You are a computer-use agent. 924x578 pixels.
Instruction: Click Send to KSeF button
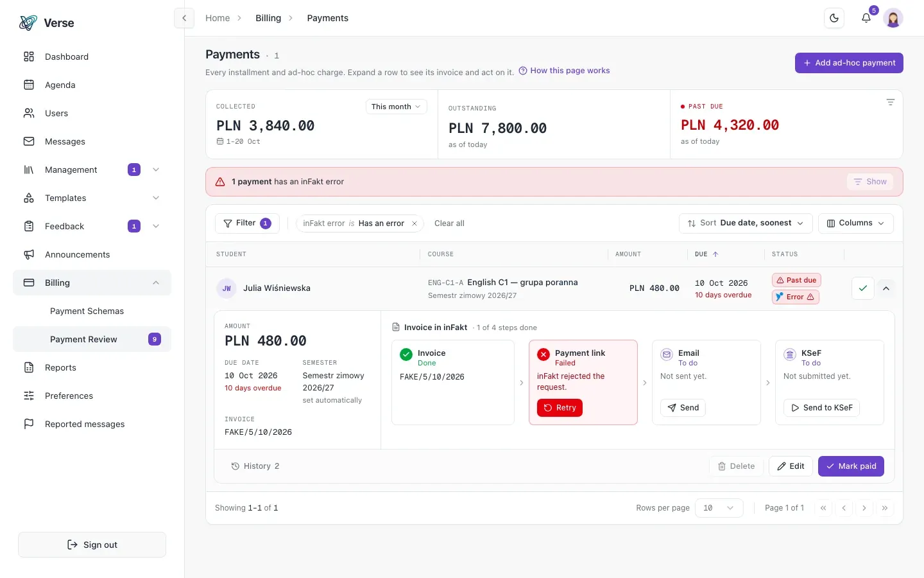(821, 408)
